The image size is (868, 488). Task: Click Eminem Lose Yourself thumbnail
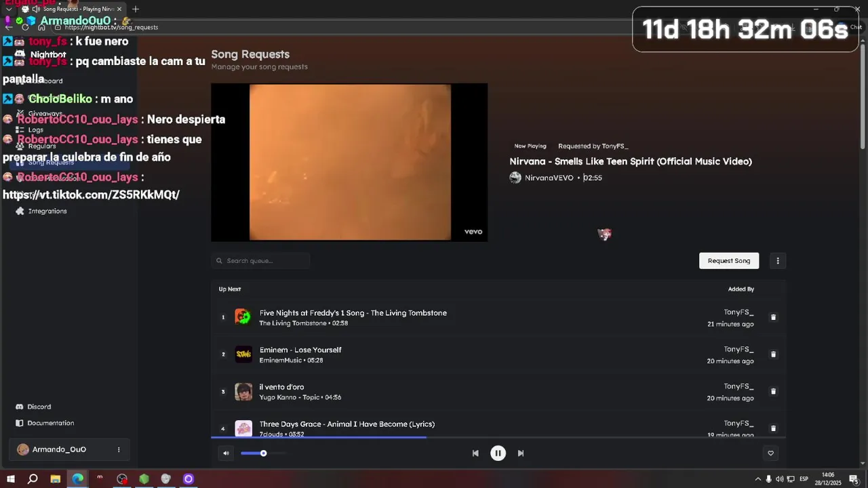pos(243,354)
